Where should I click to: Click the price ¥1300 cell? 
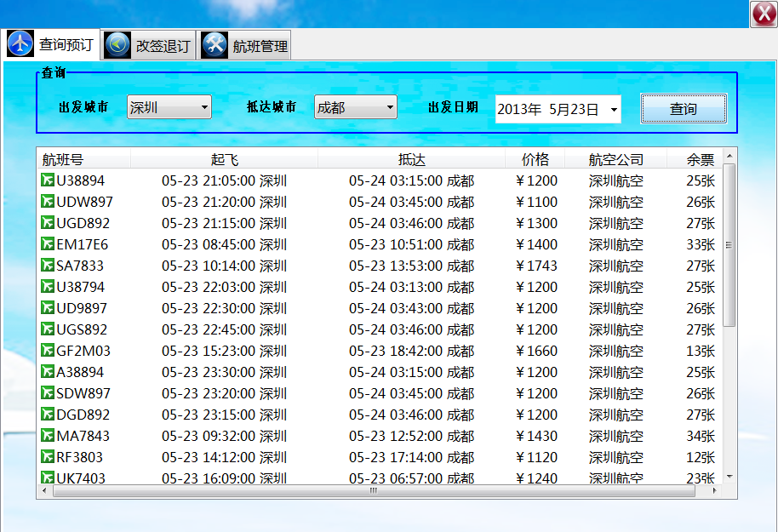[536, 223]
